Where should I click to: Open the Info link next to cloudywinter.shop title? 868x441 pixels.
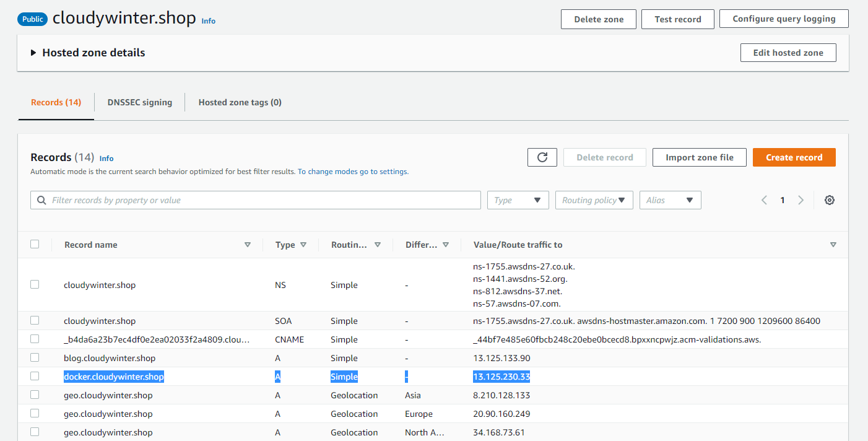coord(209,20)
